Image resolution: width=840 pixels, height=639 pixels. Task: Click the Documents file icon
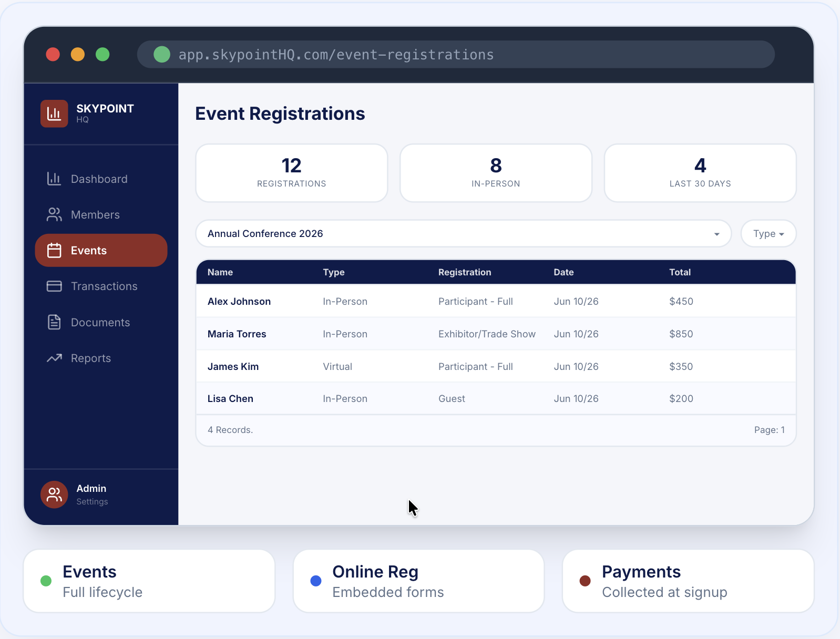54,322
